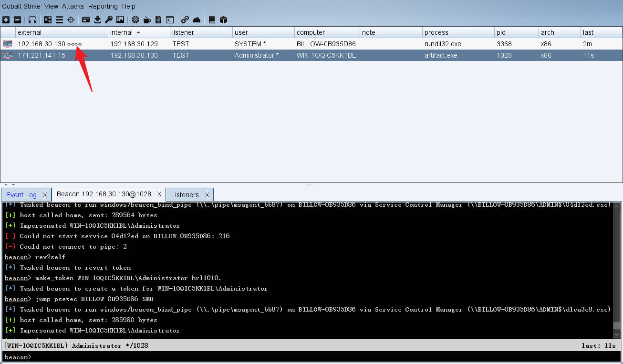Screen dimensions: 623x364
Task: Open Screenshots viewer icon
Action: point(120,20)
